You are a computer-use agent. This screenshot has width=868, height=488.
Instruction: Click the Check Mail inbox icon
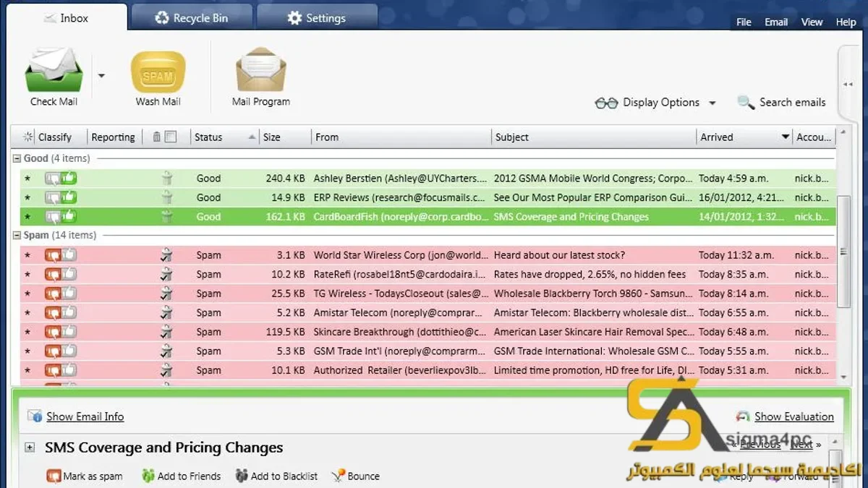pos(54,70)
